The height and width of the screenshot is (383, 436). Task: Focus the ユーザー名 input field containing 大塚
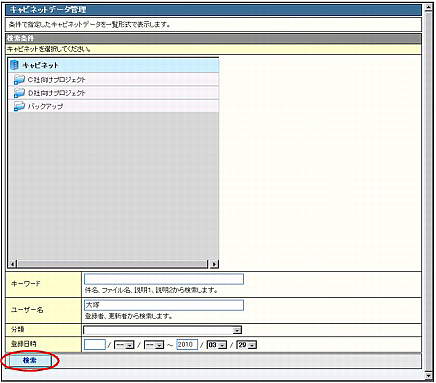tap(164, 305)
